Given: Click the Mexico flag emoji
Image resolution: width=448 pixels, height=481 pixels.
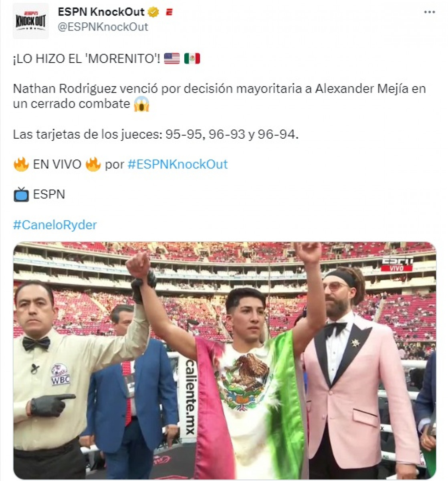Looking at the screenshot, I should point(192,59).
